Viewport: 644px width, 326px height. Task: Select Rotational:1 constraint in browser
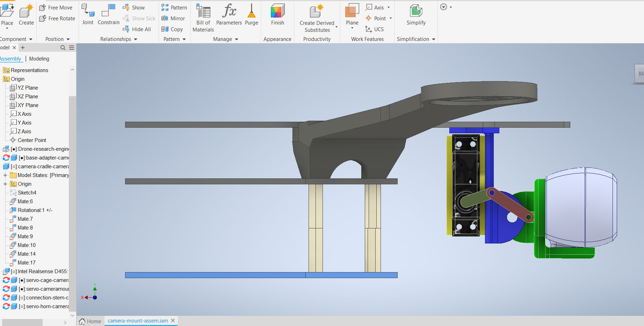pos(35,210)
